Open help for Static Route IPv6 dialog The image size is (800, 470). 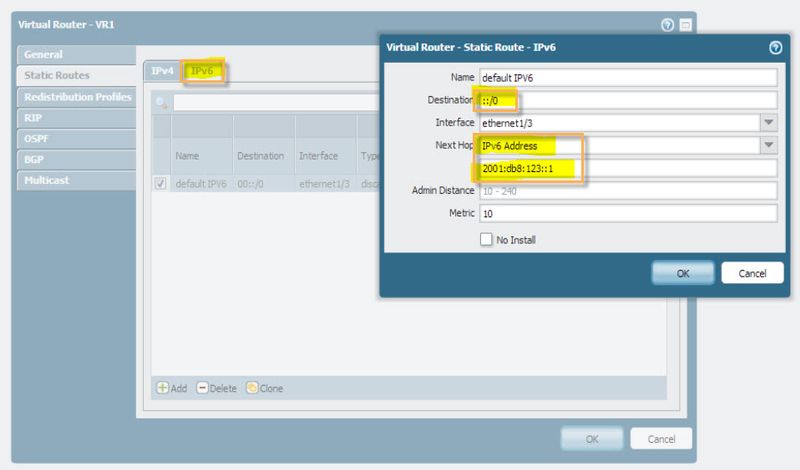(x=775, y=47)
